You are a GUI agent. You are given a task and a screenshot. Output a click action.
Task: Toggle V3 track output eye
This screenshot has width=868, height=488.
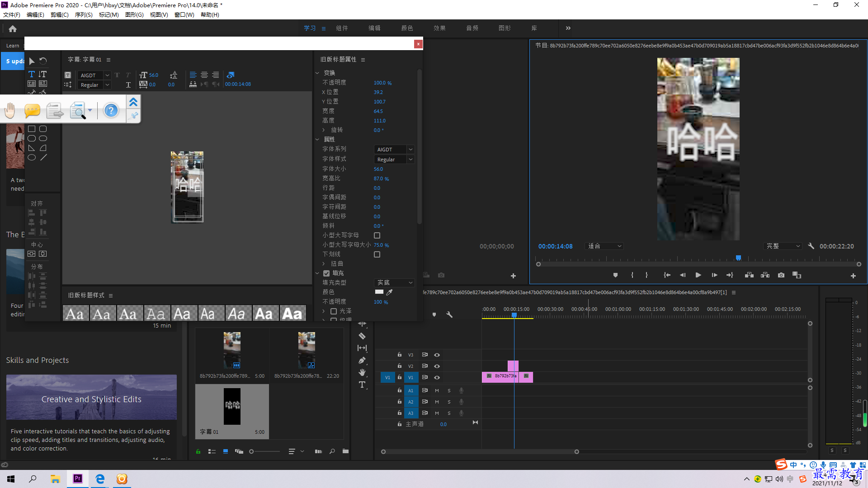tap(437, 355)
